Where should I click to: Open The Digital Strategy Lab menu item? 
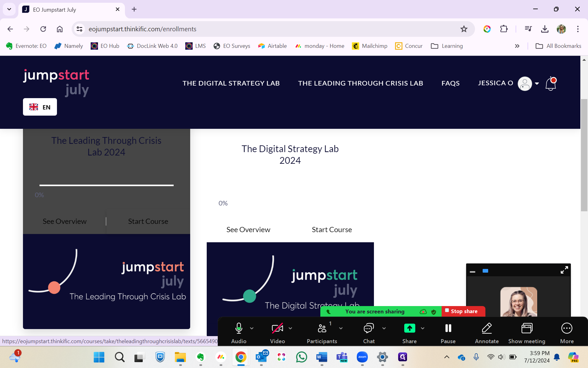point(231,83)
